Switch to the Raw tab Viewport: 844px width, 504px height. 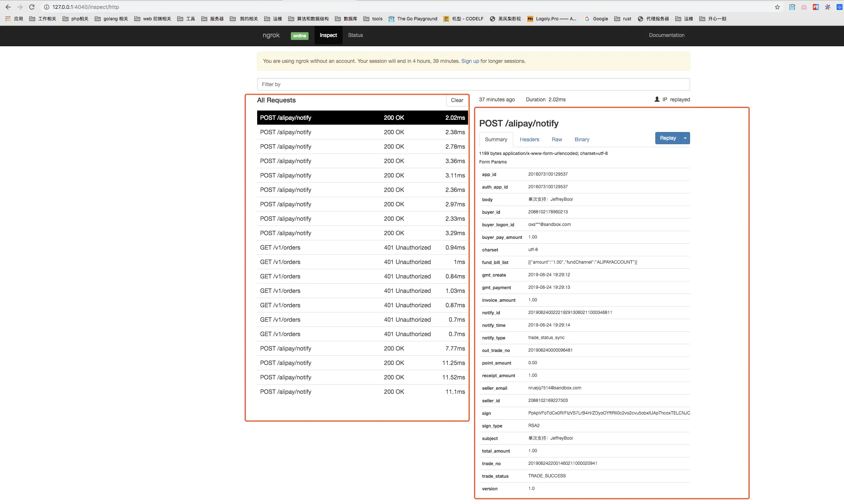coord(556,140)
